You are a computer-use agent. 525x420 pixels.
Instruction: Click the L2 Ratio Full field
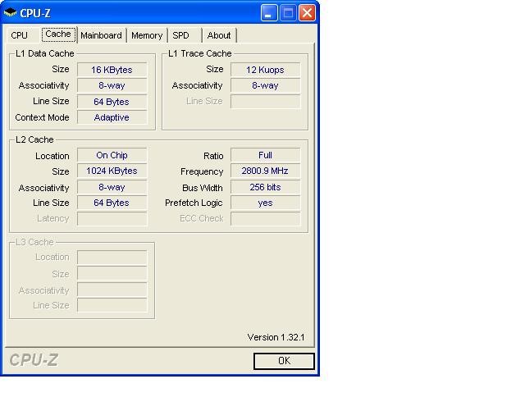click(x=265, y=155)
